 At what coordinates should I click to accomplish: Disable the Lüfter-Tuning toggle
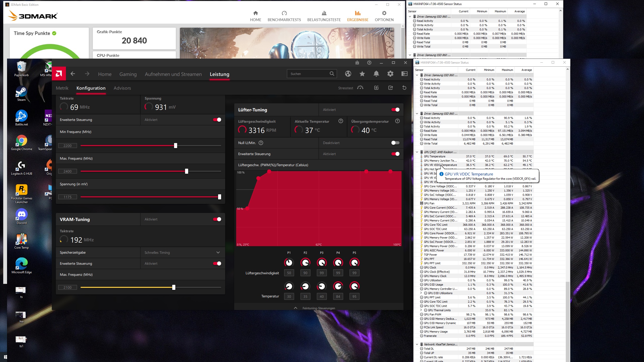point(395,110)
